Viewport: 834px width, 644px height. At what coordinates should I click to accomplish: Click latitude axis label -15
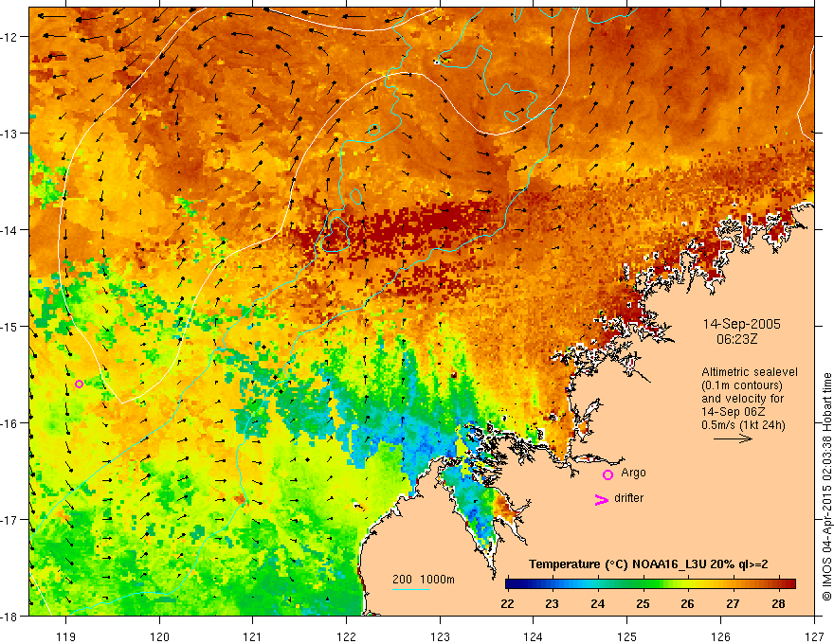[9, 326]
